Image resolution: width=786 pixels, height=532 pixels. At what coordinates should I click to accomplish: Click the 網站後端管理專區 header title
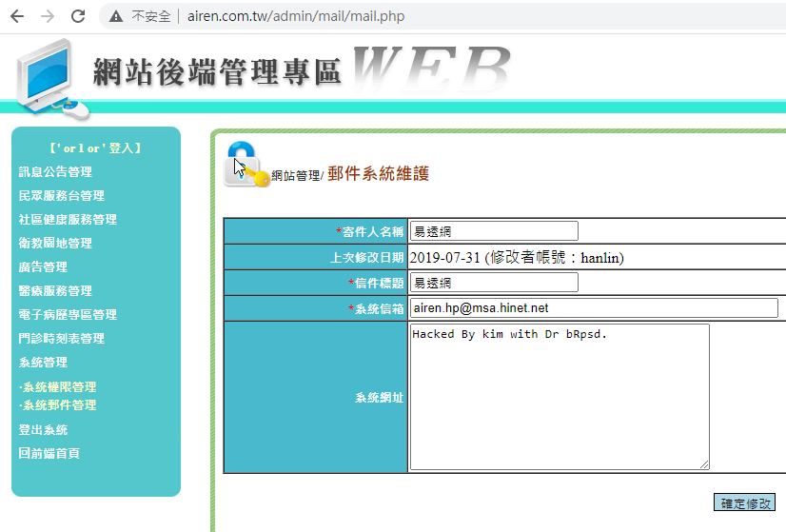(x=217, y=71)
